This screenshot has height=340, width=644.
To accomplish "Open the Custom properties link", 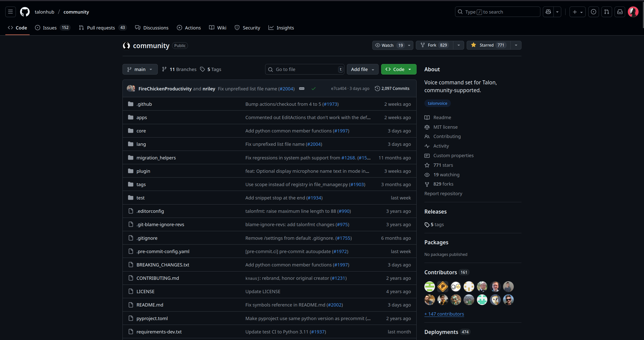I will pyautogui.click(x=453, y=156).
